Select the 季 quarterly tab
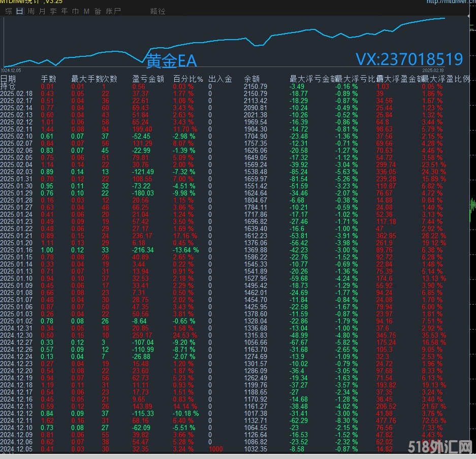This screenshot has width=476, height=459. [x=53, y=11]
